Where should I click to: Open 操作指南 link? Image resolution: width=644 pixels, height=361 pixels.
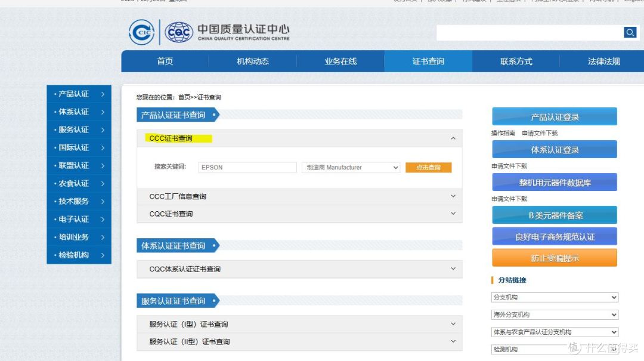503,133
